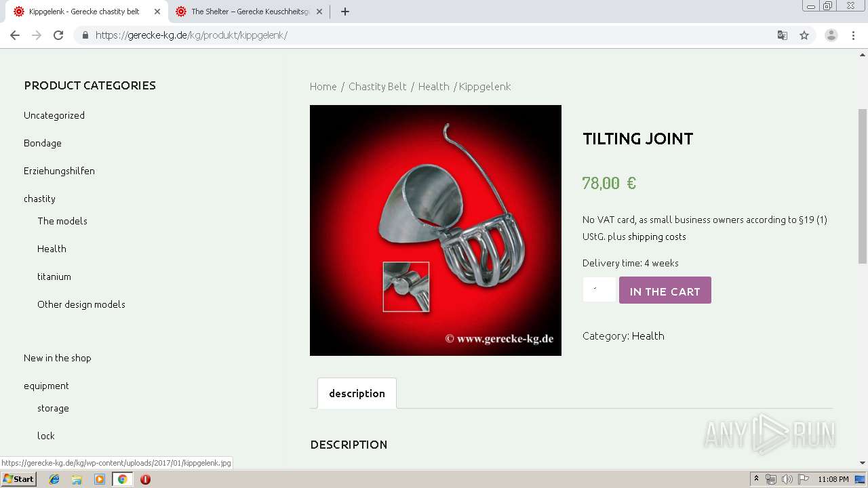Screen dimensions: 868x488
Task: Click the network tray icon
Action: 771,479
